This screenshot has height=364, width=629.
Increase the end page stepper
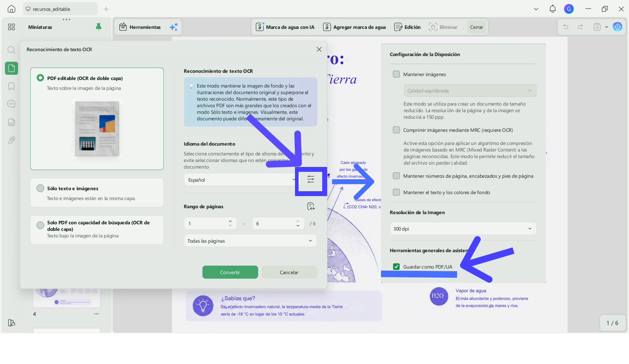[x=298, y=221]
